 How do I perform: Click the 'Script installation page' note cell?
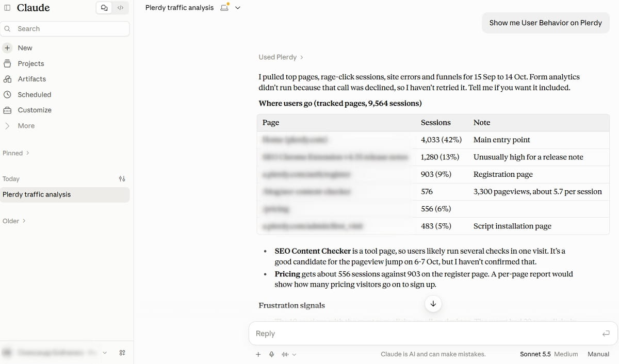[512, 226]
